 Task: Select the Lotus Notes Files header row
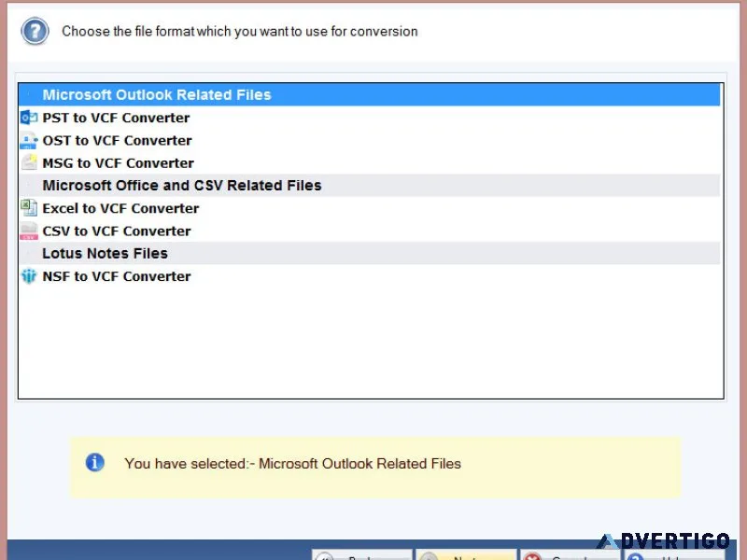[x=369, y=253]
